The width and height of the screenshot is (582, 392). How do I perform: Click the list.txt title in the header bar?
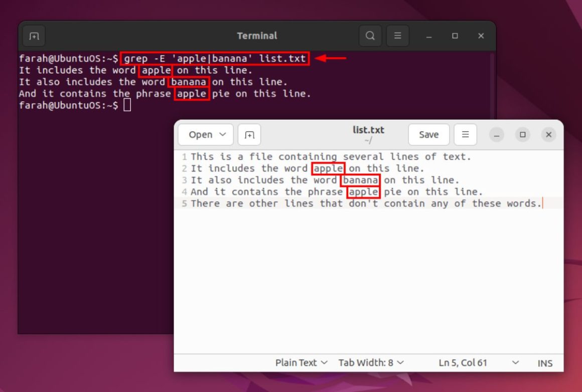tap(368, 130)
